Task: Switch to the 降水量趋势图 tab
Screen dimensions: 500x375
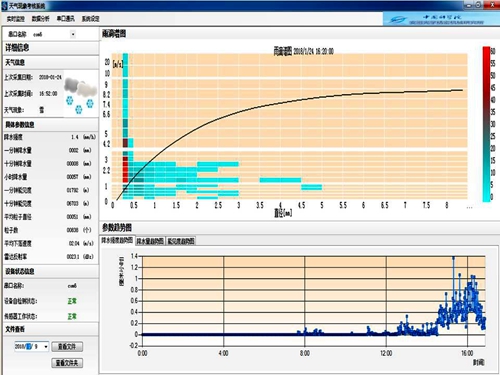Action: tap(150, 241)
